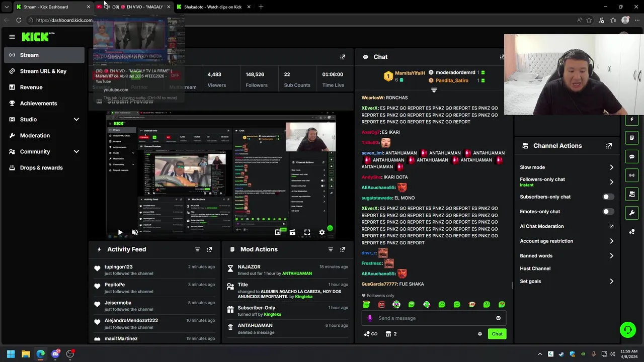
Task: Click the lightning bolt widget in right sidebar
Action: click(632, 119)
